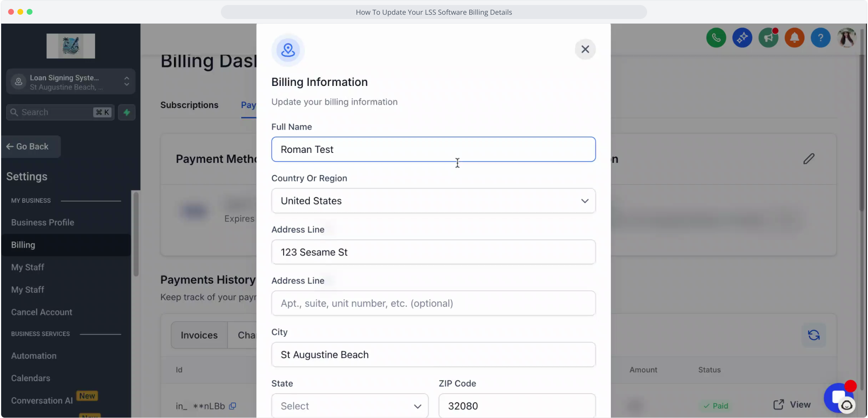This screenshot has height=418, width=868.
Task: Select Billing in the settings sidebar
Action: [66, 245]
